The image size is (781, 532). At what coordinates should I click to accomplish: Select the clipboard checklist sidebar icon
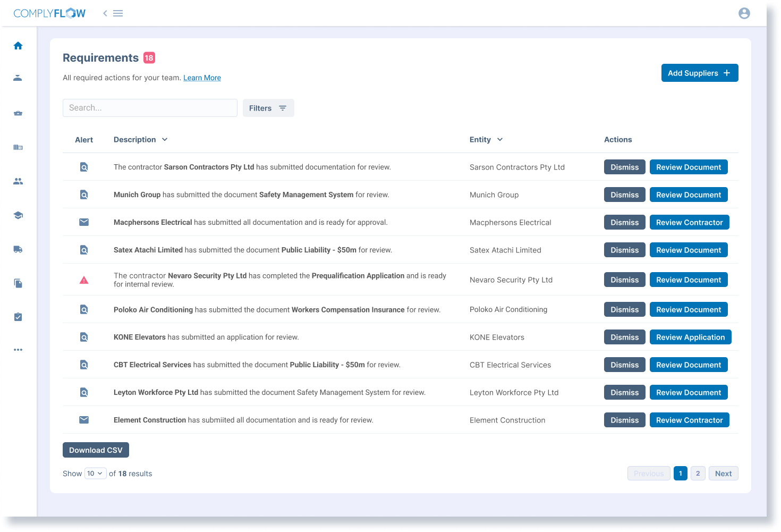[18, 317]
